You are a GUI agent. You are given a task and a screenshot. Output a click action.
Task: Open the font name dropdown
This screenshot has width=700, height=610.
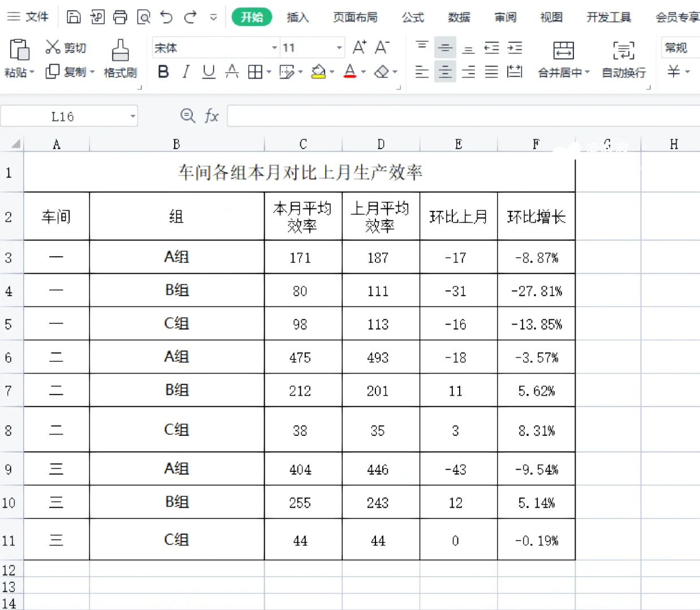pyautogui.click(x=274, y=47)
